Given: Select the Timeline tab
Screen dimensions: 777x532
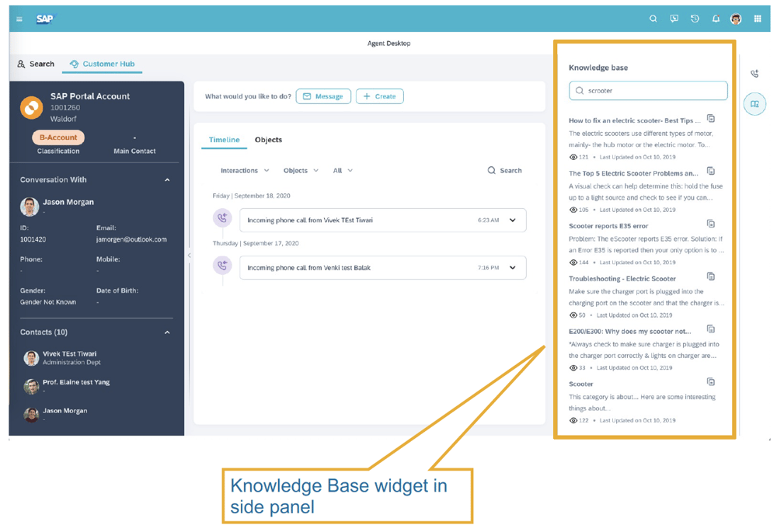Looking at the screenshot, I should [x=224, y=140].
